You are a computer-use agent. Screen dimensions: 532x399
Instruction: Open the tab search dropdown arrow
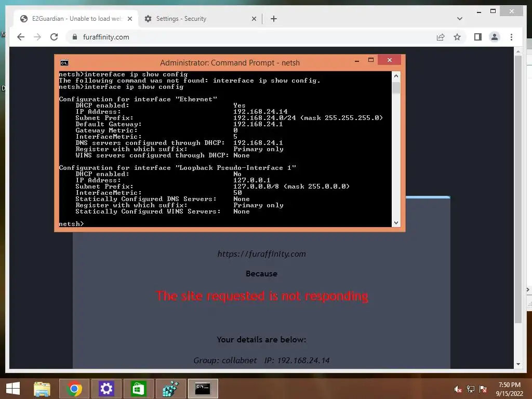point(459,19)
